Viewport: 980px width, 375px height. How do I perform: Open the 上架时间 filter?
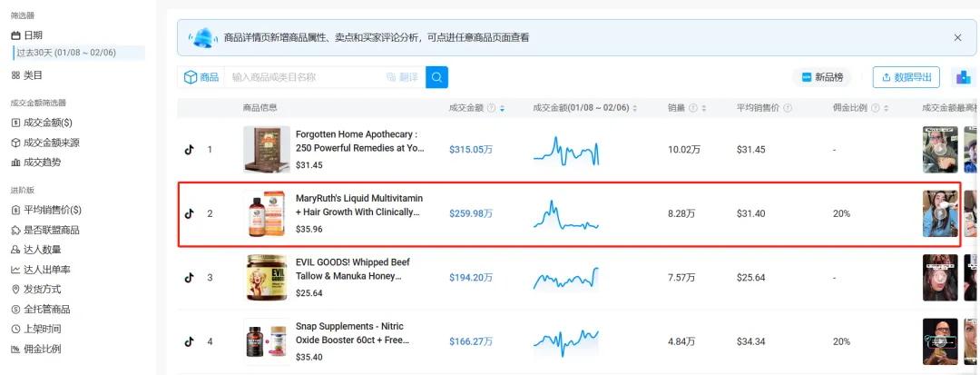(x=35, y=329)
